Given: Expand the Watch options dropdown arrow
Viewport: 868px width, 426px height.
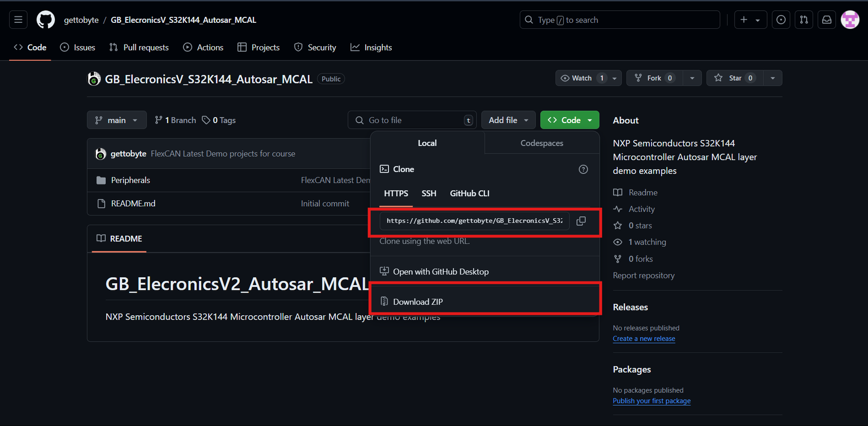Looking at the screenshot, I should [x=615, y=78].
